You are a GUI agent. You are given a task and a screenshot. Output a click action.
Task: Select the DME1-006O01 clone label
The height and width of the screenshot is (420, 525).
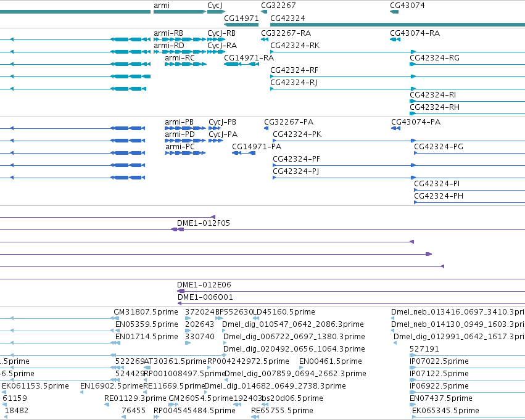[205, 298]
